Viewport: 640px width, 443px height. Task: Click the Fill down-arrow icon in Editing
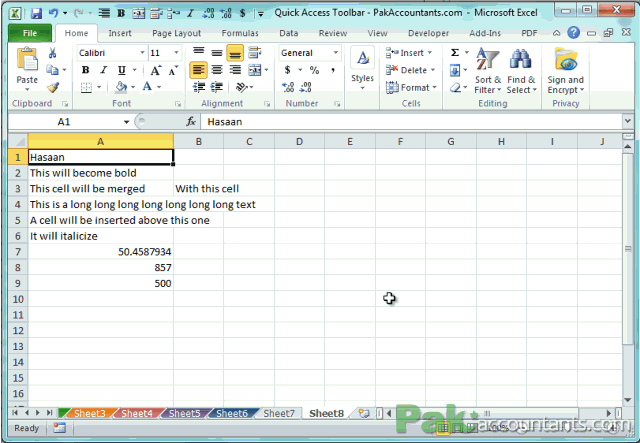pos(455,70)
